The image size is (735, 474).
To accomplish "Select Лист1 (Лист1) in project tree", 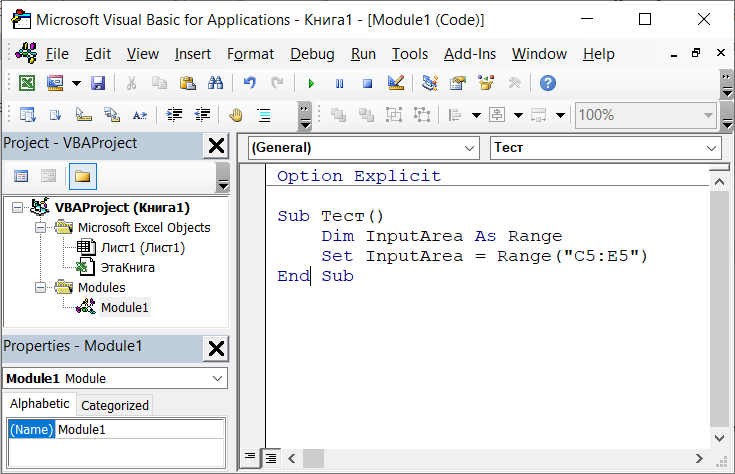I will [x=143, y=248].
